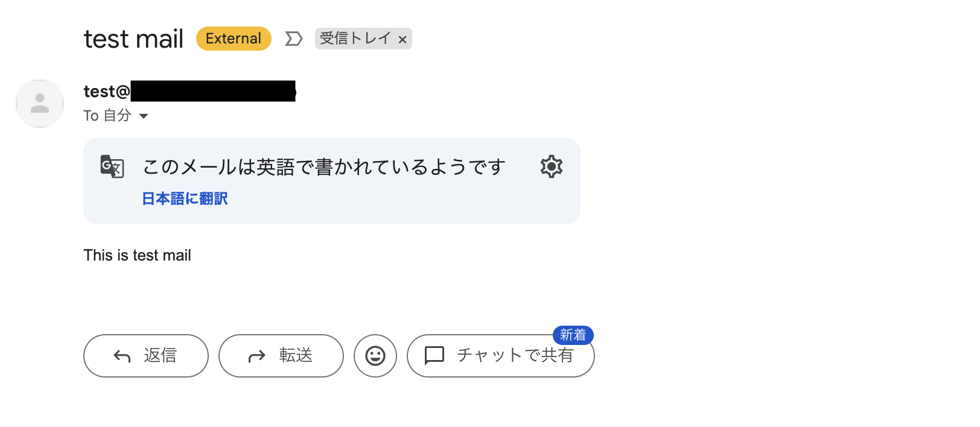Click the 受信トレイ label chip
This screenshot has width=980, height=427.
coord(355,39)
